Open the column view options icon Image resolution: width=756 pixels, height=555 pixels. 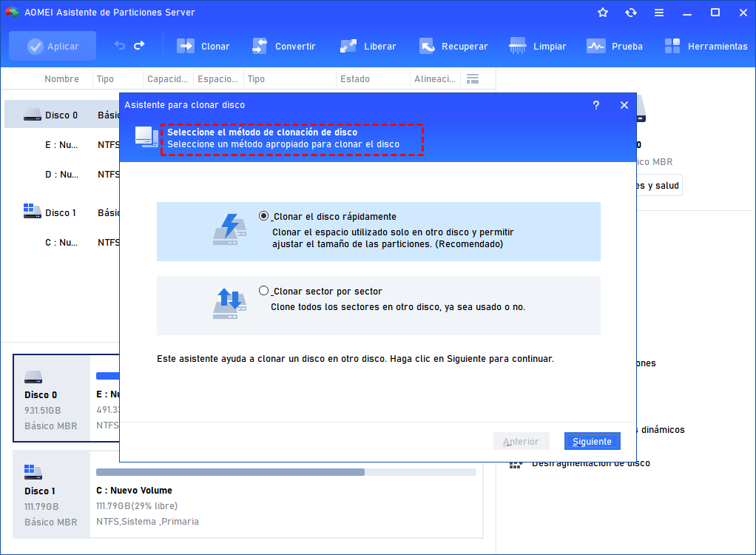coord(473,78)
